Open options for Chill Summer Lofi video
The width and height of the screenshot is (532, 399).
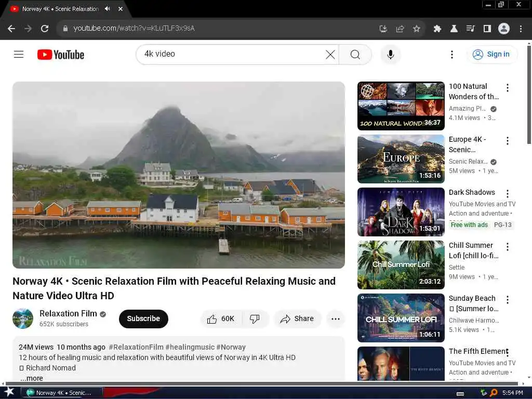coord(508,246)
